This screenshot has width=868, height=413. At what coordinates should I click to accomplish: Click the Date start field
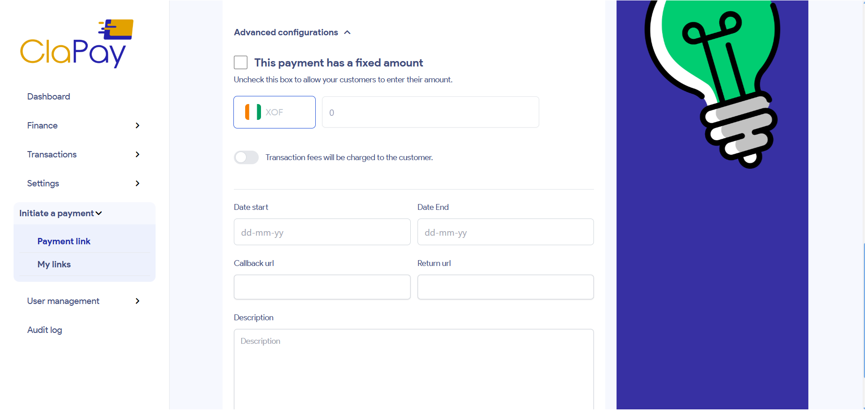322,232
